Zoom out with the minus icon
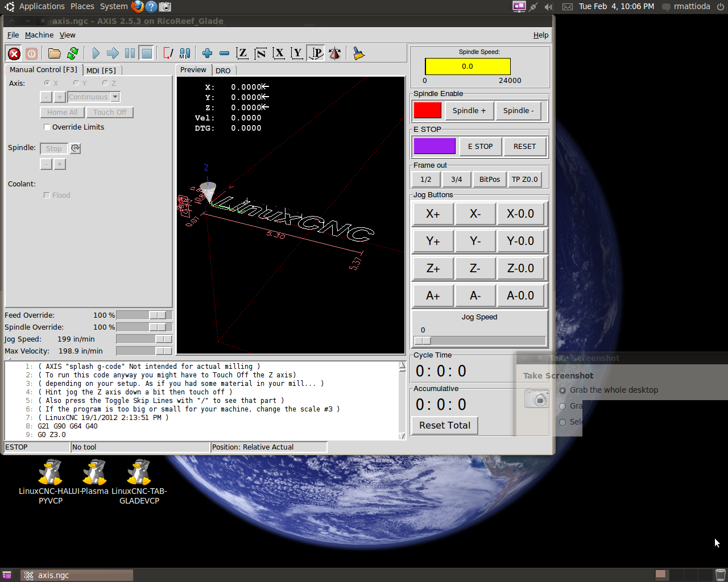 coord(224,53)
